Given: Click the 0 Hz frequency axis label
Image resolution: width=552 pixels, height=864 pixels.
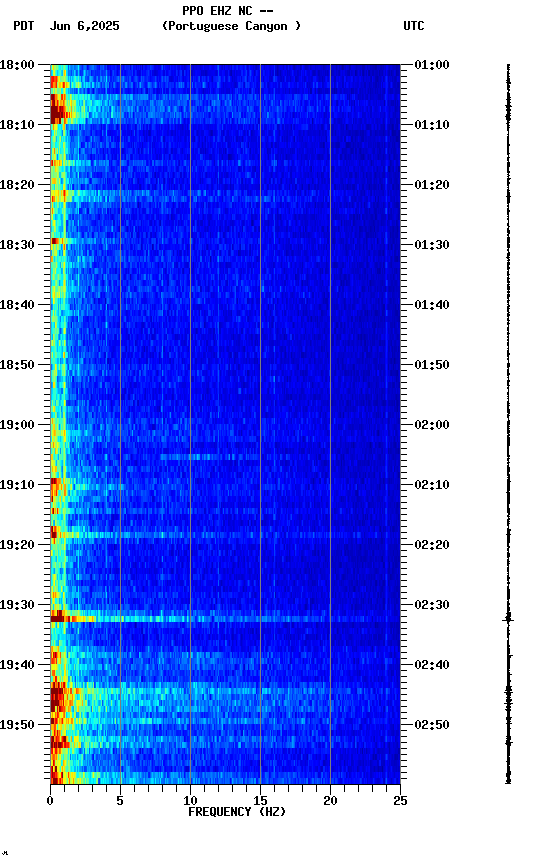Looking at the screenshot, I should (x=50, y=801).
